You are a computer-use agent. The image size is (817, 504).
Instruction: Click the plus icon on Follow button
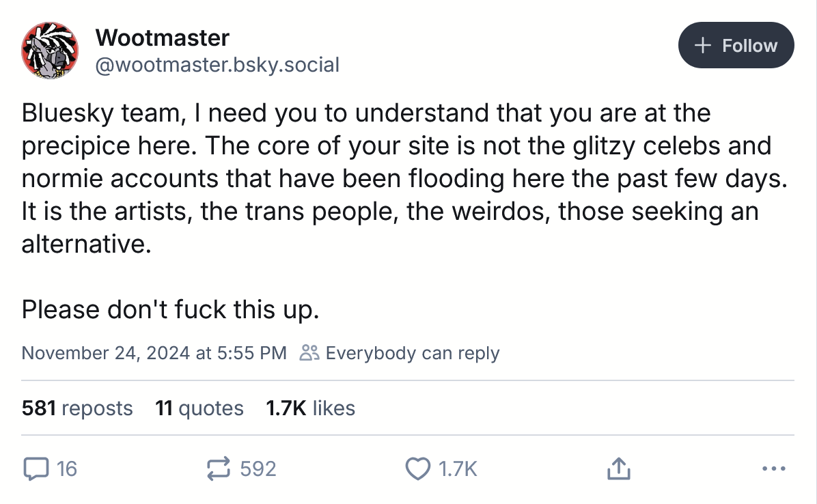[x=702, y=46]
